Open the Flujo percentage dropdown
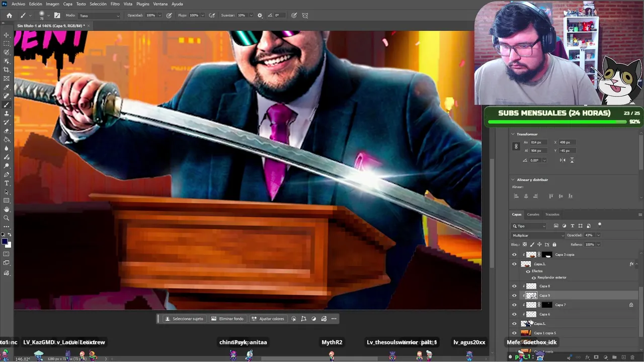The width and height of the screenshot is (644, 362). point(202,16)
